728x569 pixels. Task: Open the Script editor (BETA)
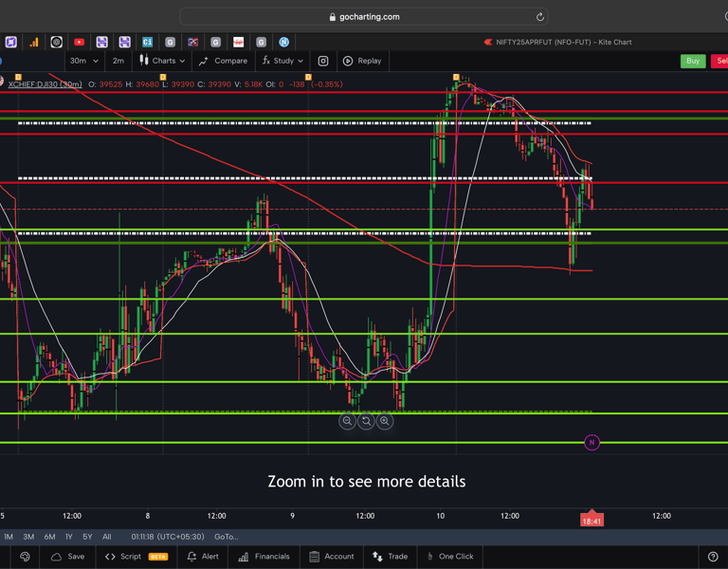pyautogui.click(x=136, y=557)
